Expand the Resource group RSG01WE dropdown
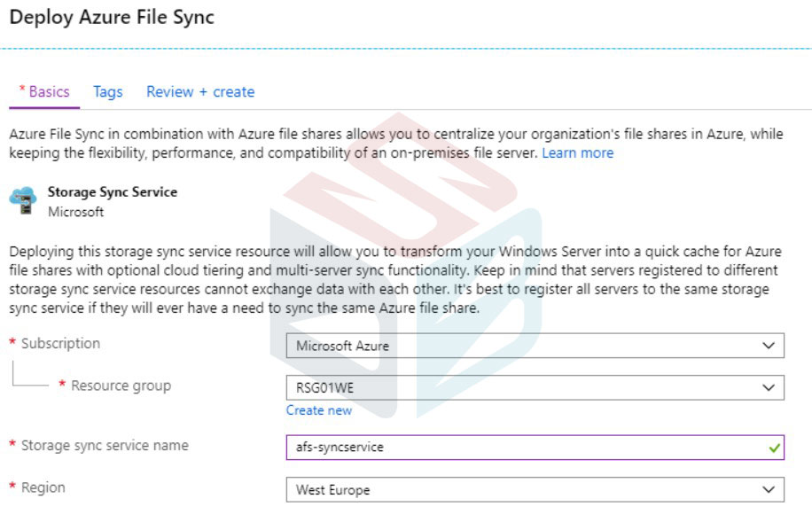This screenshot has width=812, height=530. point(535,387)
